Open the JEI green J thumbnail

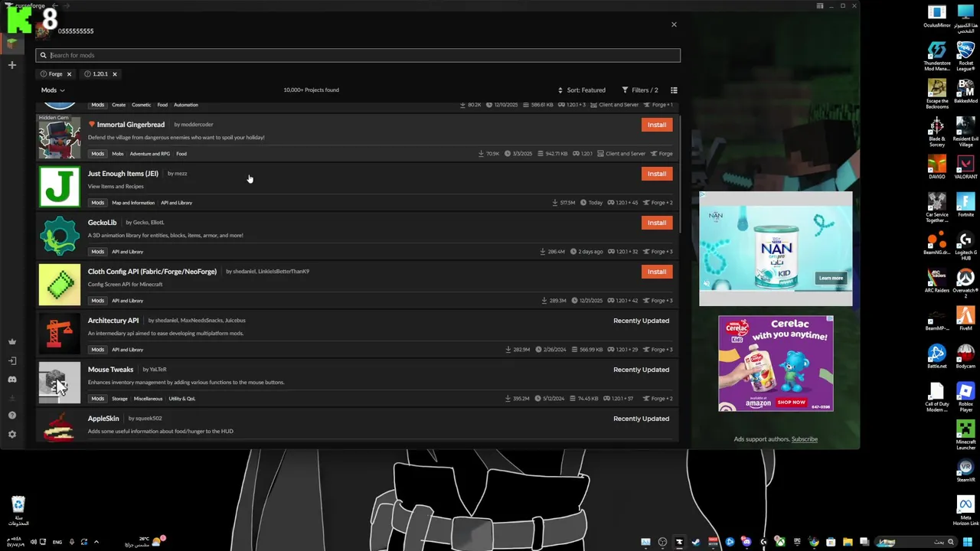(59, 187)
